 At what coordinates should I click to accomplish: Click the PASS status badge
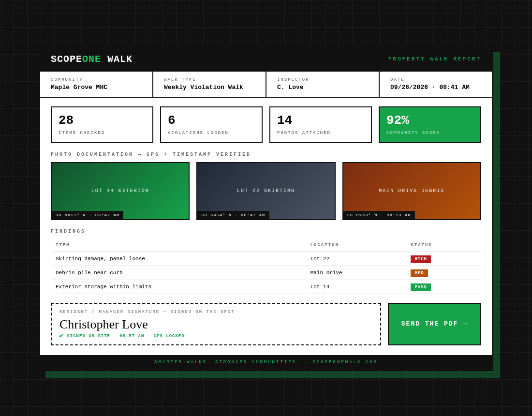(421, 287)
